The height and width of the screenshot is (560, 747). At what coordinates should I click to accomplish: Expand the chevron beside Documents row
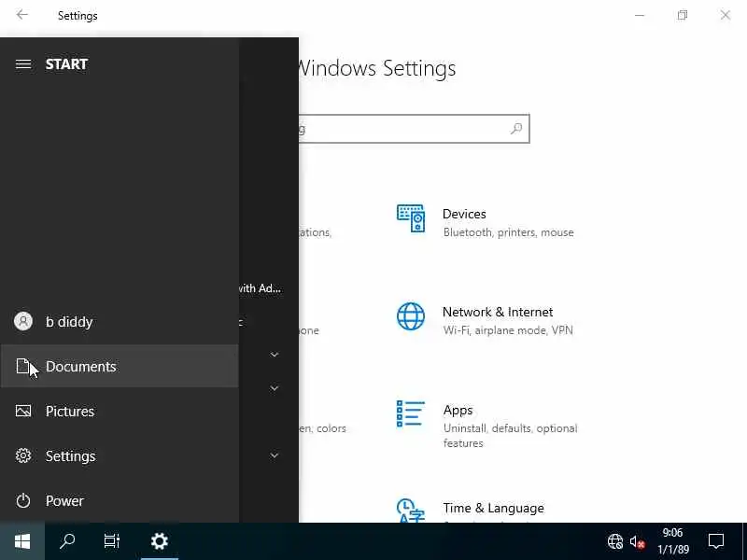pyautogui.click(x=275, y=355)
